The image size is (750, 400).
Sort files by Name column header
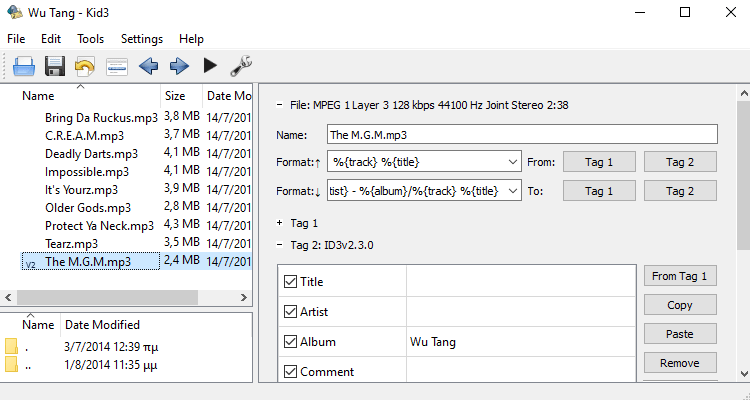coord(80,96)
